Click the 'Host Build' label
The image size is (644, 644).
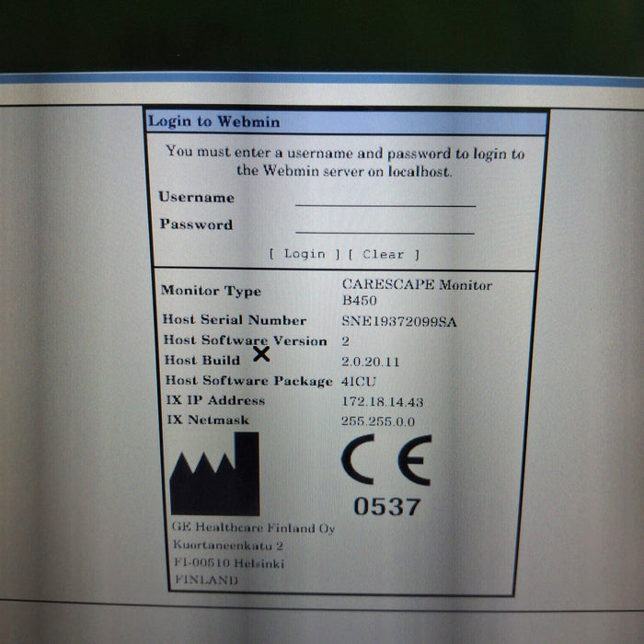pos(202,360)
